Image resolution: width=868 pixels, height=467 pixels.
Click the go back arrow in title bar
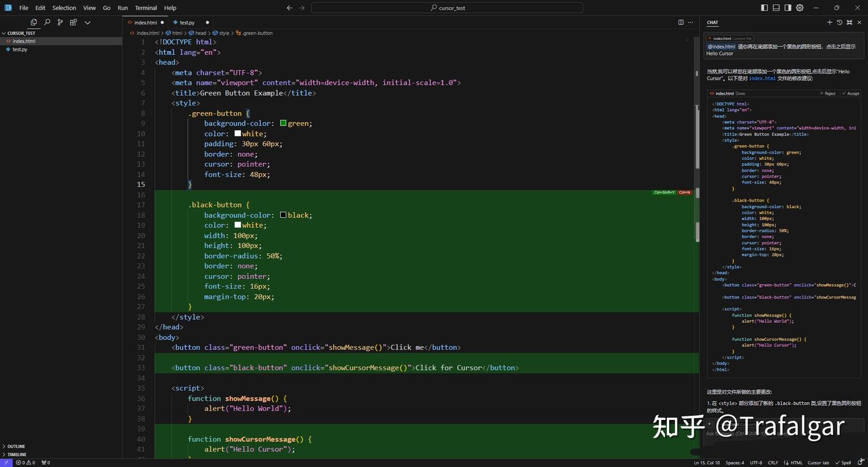pyautogui.click(x=289, y=8)
